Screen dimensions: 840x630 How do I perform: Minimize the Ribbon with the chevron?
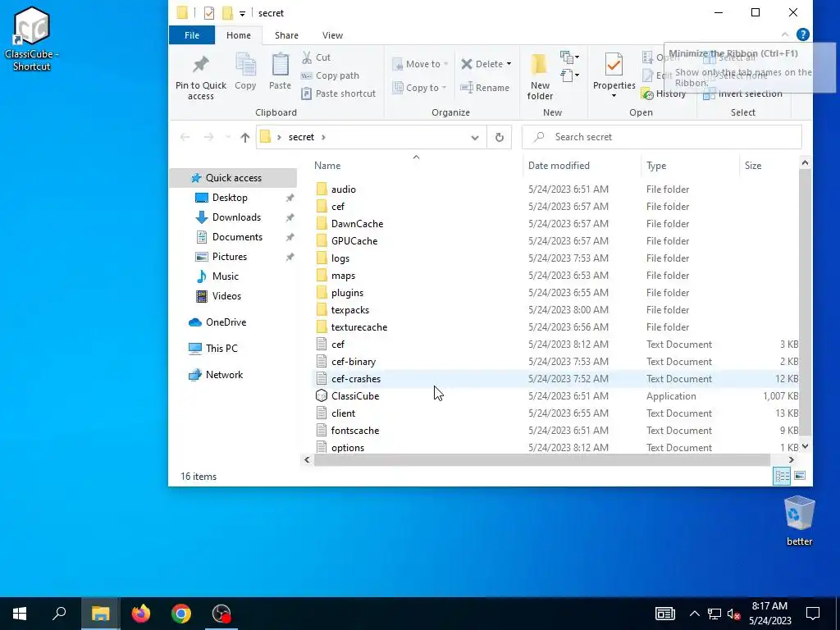(x=785, y=34)
